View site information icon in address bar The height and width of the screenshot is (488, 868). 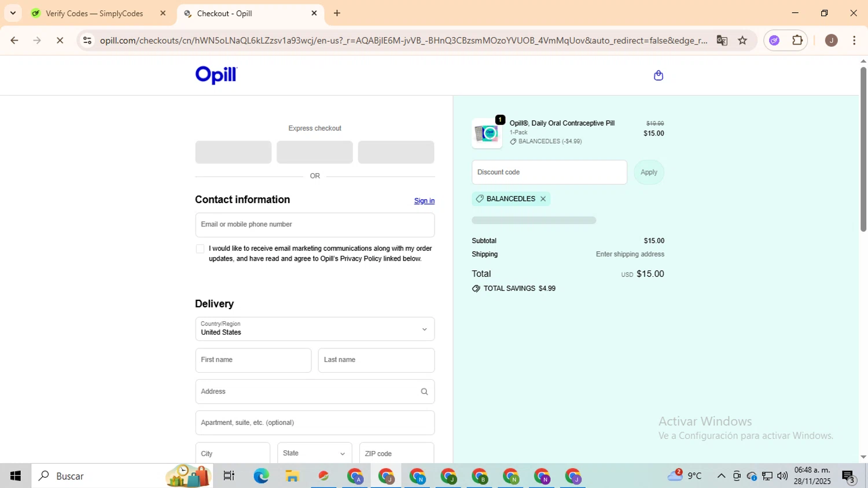[87, 41]
